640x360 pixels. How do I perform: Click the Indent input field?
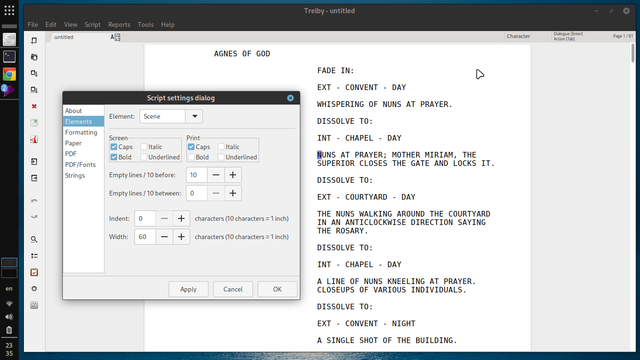pyautogui.click(x=145, y=218)
